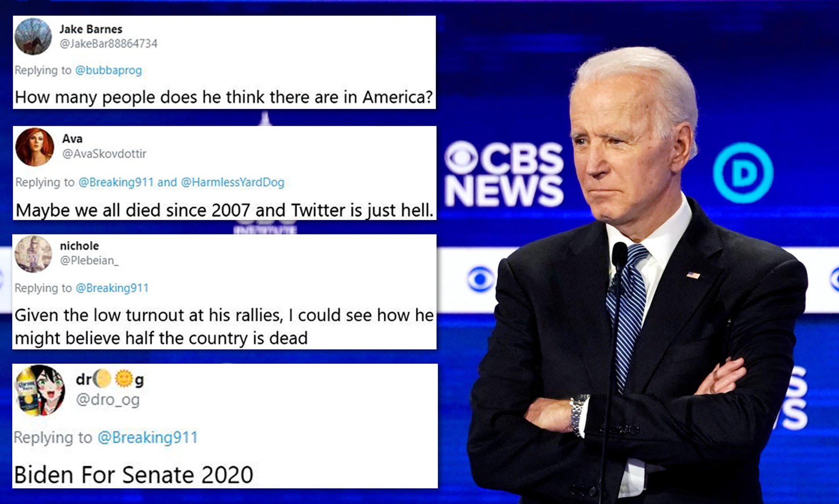The height and width of the screenshot is (504, 839).
Task: Click the @AvaSkovdottir handle
Action: (104, 153)
